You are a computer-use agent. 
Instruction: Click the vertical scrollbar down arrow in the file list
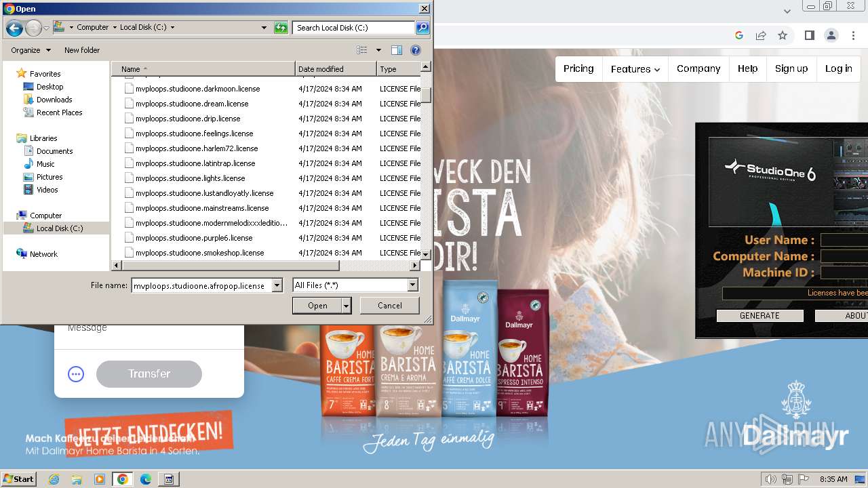point(426,254)
